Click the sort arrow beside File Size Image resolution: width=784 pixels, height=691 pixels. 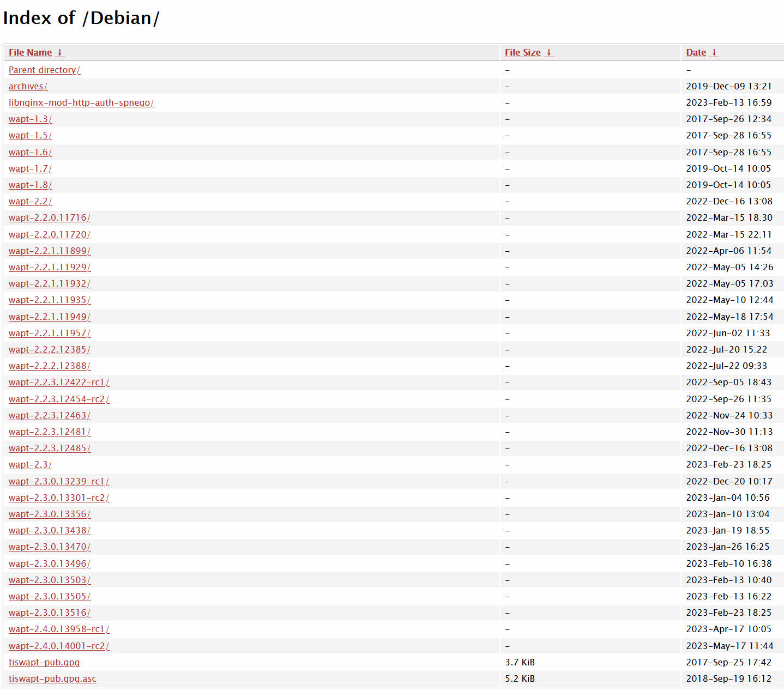coord(549,52)
